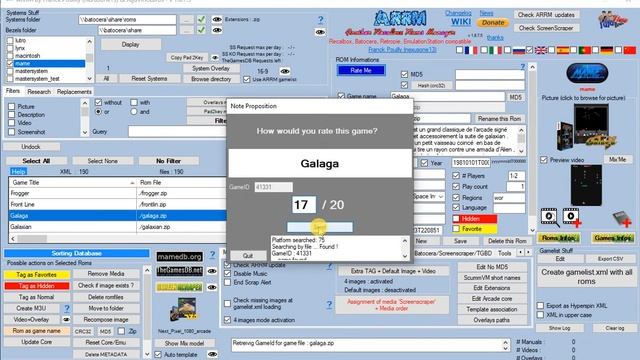
Task: Select the French flag language
Action: click(471, 50)
